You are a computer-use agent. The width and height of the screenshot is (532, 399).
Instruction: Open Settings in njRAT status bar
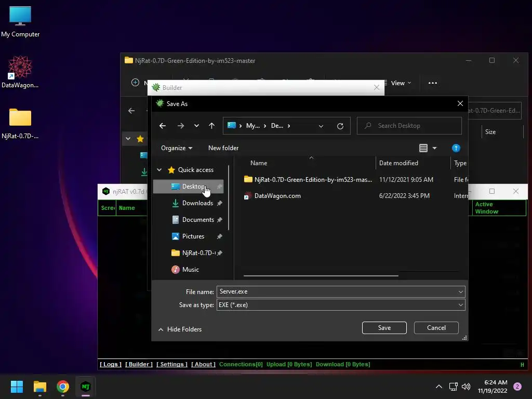(x=171, y=364)
